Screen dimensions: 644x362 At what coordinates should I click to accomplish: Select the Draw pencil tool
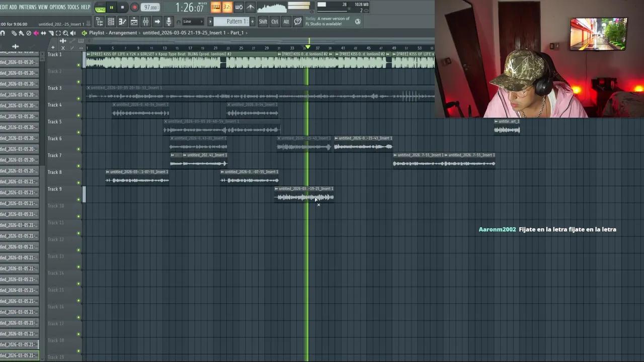[14, 33]
